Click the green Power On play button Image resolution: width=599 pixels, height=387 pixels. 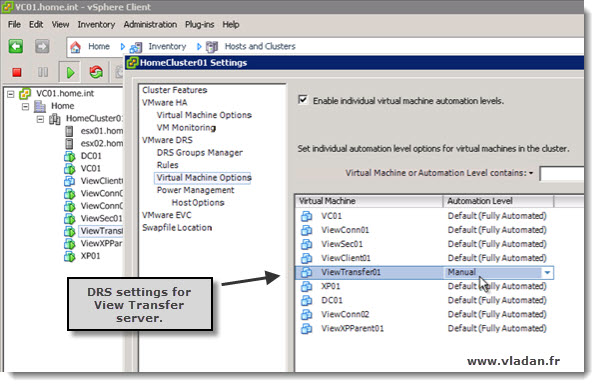[x=70, y=72]
